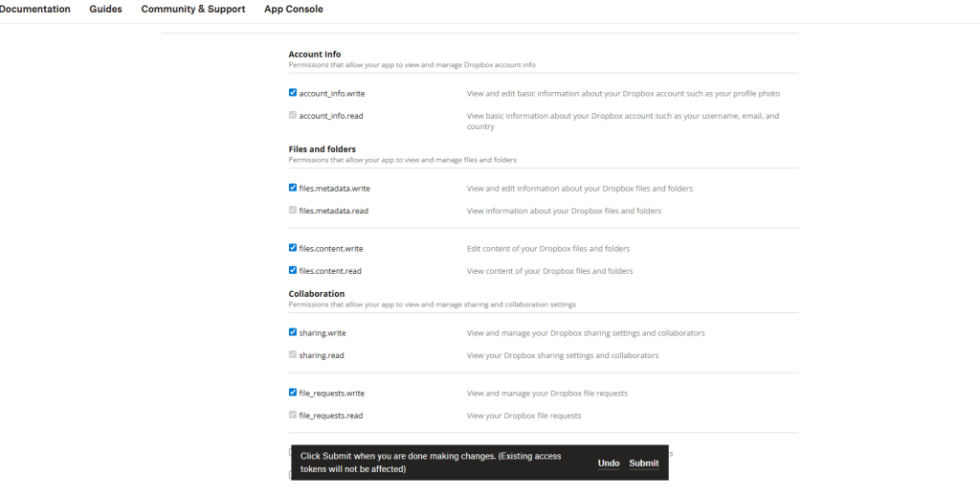Uncheck the account_info.write permission checkbox
This screenshot has width=980, height=498.
293,93
